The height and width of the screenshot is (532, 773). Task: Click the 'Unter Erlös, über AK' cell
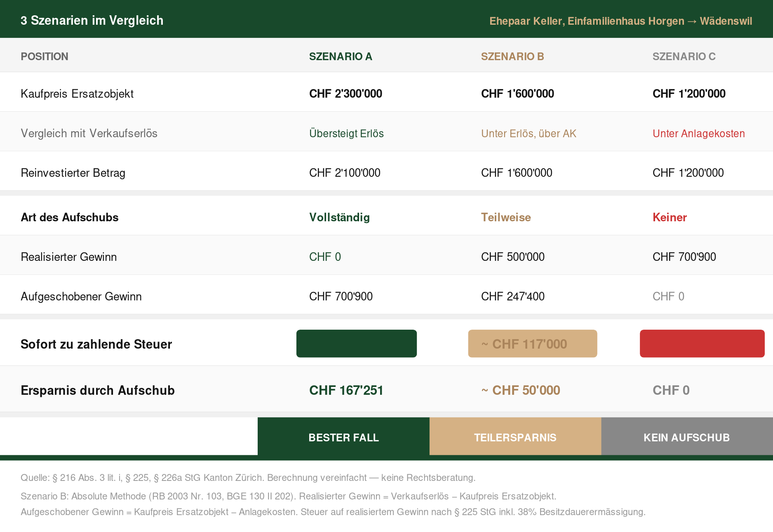pos(529,133)
